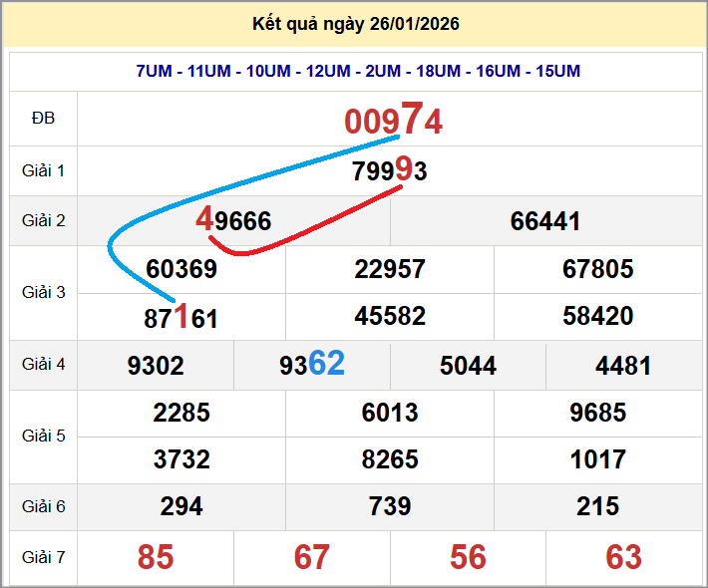Image resolution: width=708 pixels, height=588 pixels.
Task: Click the Giải 5 row label
Action: [43, 436]
